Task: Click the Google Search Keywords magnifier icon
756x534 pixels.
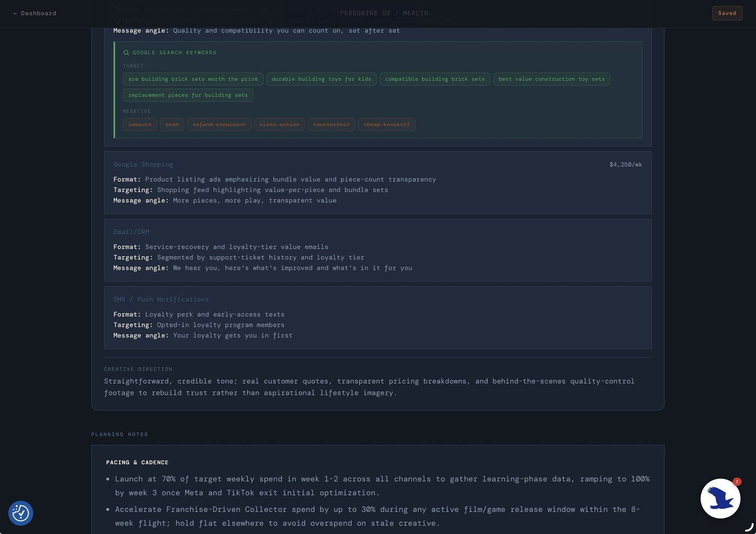Action: (x=126, y=53)
